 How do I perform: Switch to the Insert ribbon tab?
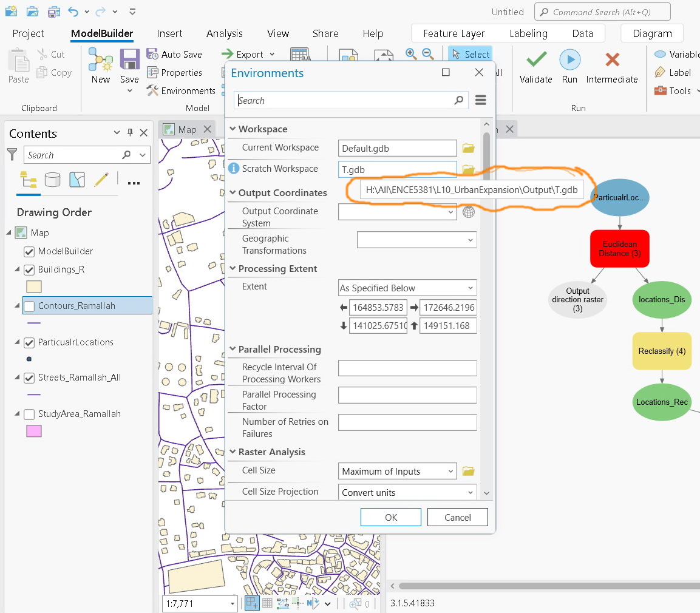click(x=169, y=33)
